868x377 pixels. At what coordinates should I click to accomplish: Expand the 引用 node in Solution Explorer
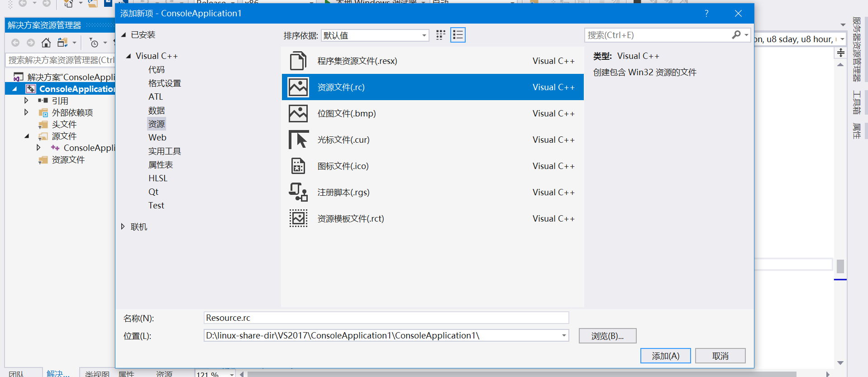(x=26, y=100)
